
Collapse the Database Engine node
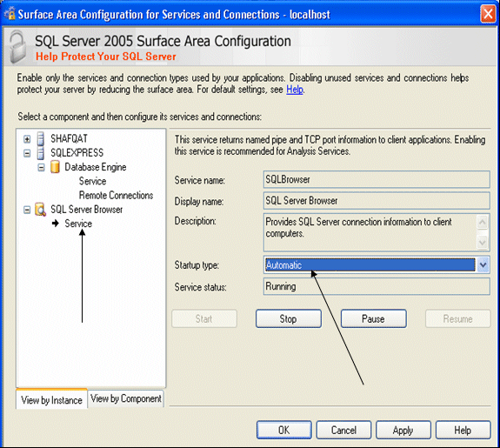click(x=41, y=167)
